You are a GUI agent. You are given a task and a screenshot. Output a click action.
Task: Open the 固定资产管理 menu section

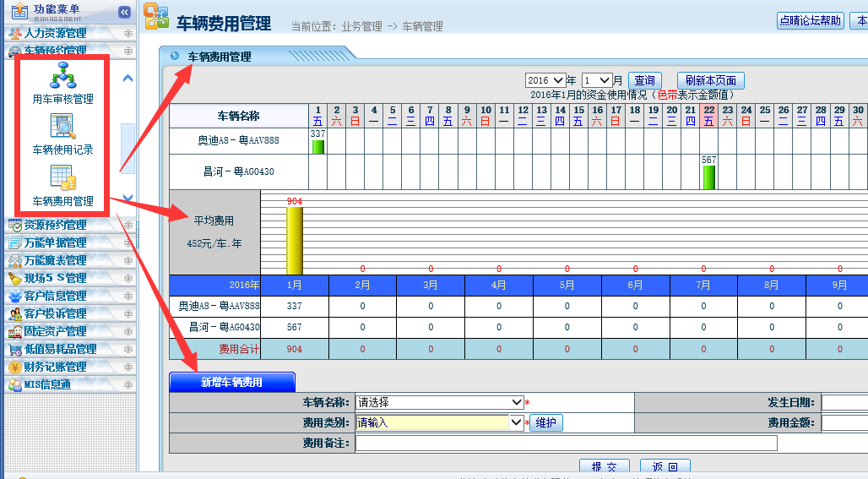56,331
